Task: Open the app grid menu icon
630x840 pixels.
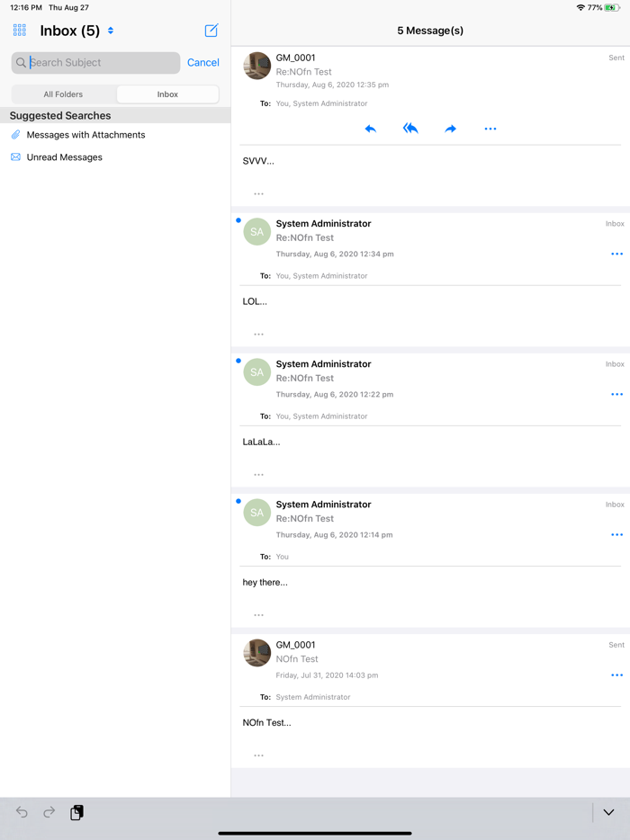Action: point(20,31)
